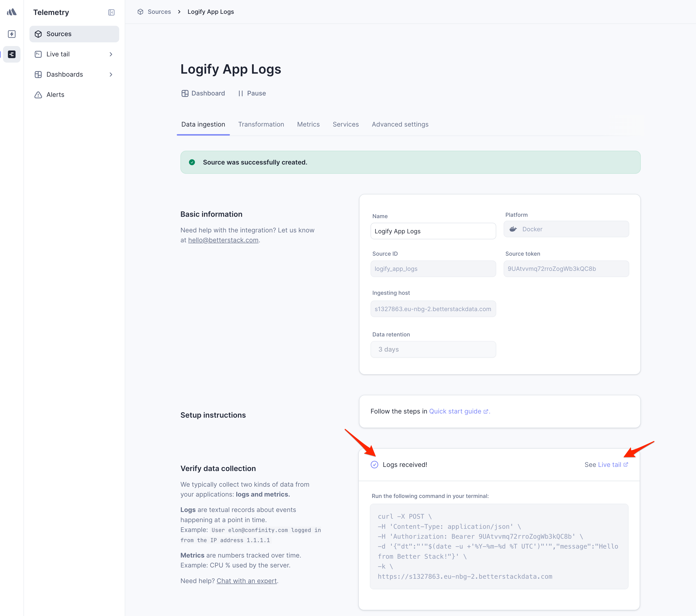
Task: Open Dashboard below the page title
Action: pos(203,93)
